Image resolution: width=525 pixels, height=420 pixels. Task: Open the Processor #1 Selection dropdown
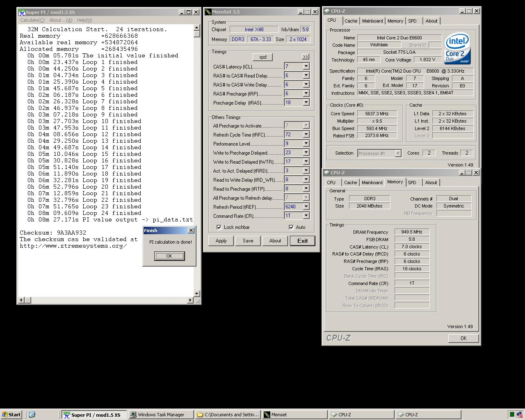click(x=397, y=153)
